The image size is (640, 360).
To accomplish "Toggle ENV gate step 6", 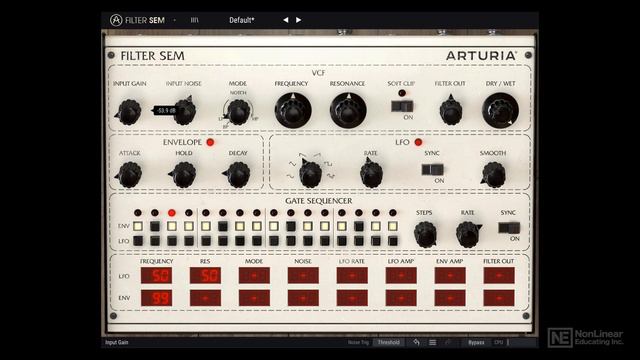I will (223, 226).
